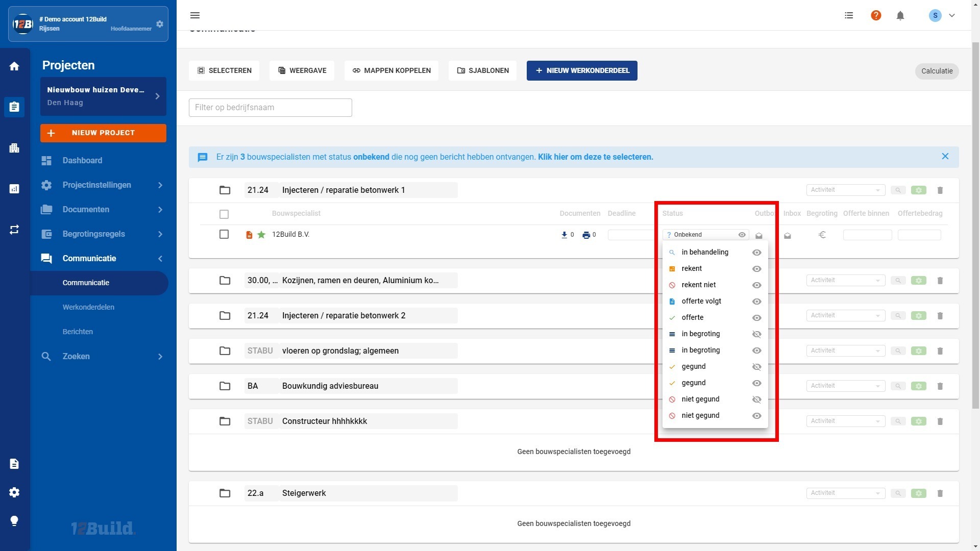
Task: Open the WEERGAVE view options
Action: click(302, 71)
